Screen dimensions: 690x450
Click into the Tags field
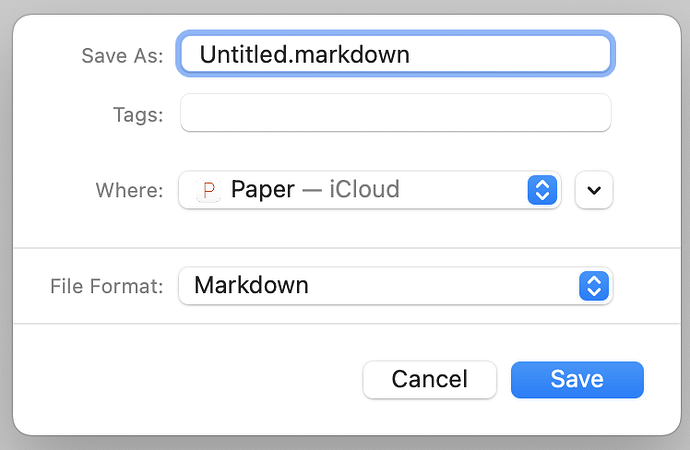pyautogui.click(x=394, y=113)
